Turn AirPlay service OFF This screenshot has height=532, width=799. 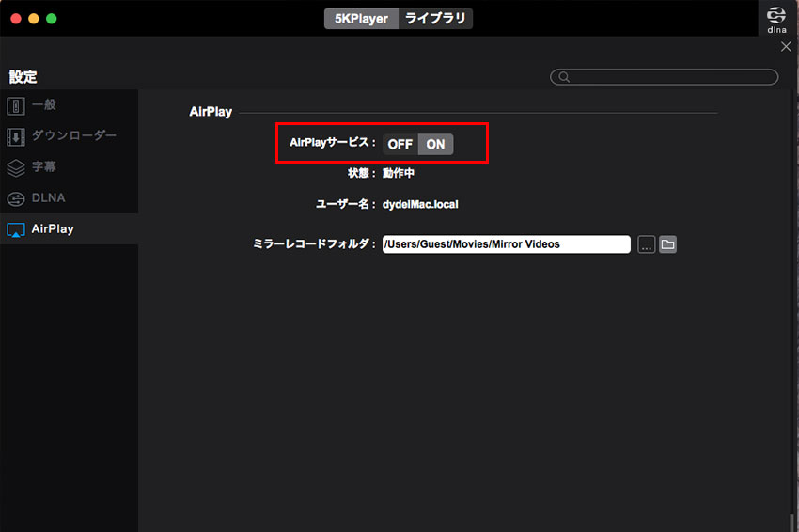pos(400,144)
